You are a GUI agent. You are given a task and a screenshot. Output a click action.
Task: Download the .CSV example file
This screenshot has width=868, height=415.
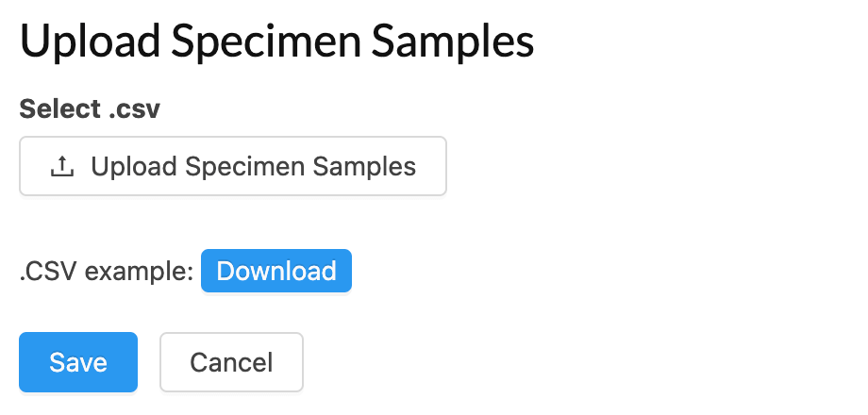(x=276, y=271)
